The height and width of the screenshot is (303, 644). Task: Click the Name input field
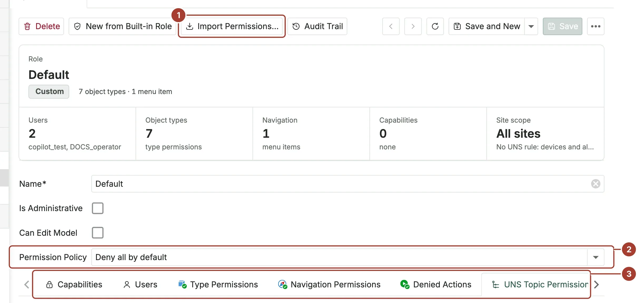coord(348,184)
